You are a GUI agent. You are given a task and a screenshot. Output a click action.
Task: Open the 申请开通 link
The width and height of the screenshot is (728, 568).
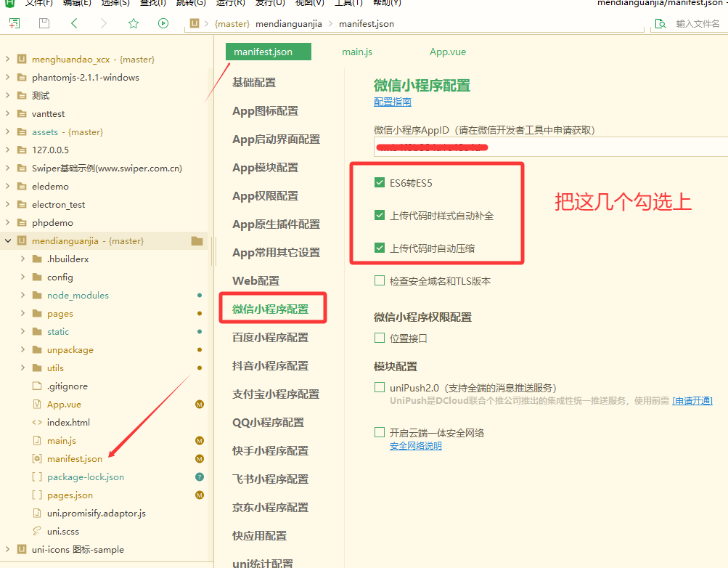(x=692, y=401)
